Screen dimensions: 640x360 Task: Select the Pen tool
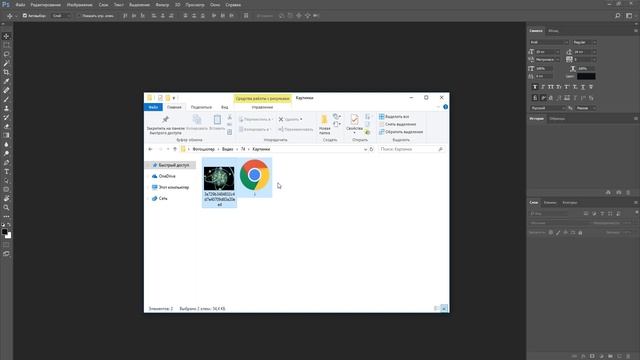(x=6, y=162)
